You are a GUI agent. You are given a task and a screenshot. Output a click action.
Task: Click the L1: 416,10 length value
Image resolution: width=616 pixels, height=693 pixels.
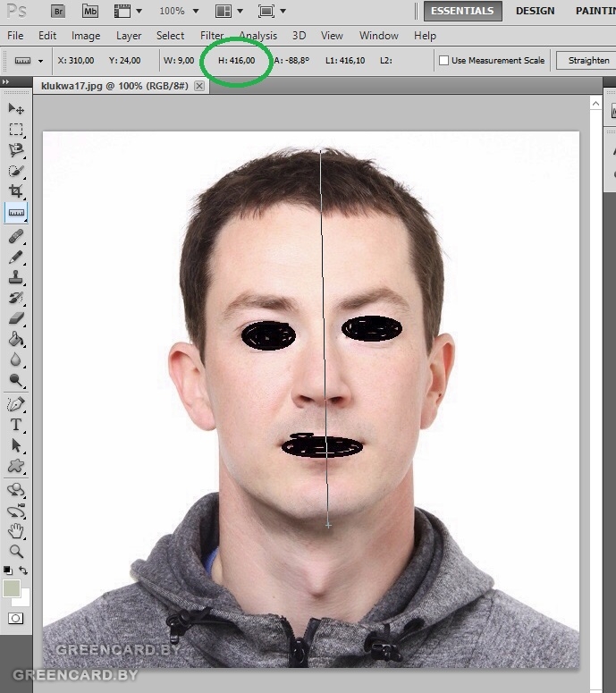click(345, 61)
